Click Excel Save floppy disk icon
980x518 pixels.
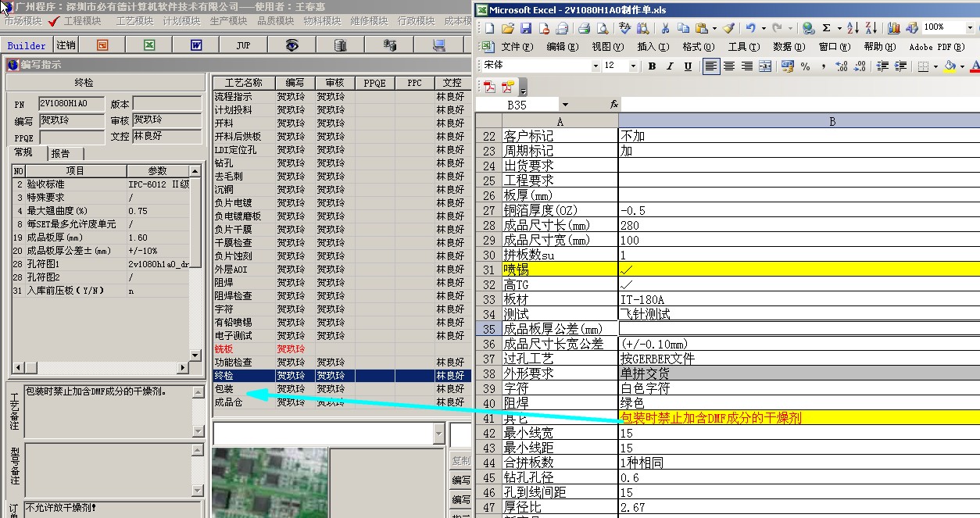[526, 28]
